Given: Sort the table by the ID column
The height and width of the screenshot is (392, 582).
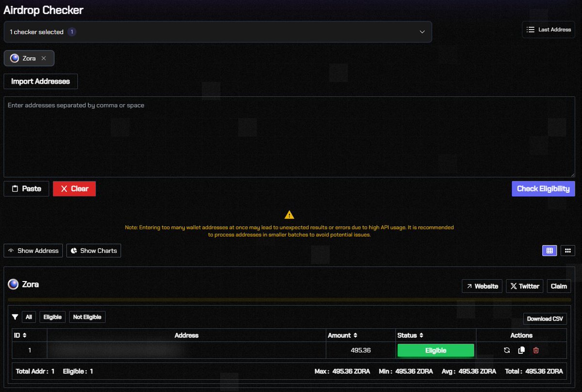Looking at the screenshot, I should [x=20, y=335].
